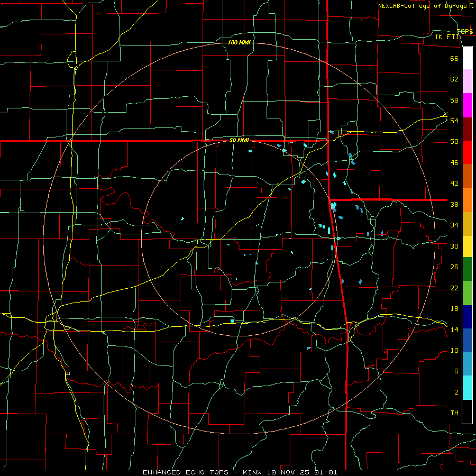The image size is (476, 476).
Task: Click the 100 NMI range ring label
Action: 239,42
